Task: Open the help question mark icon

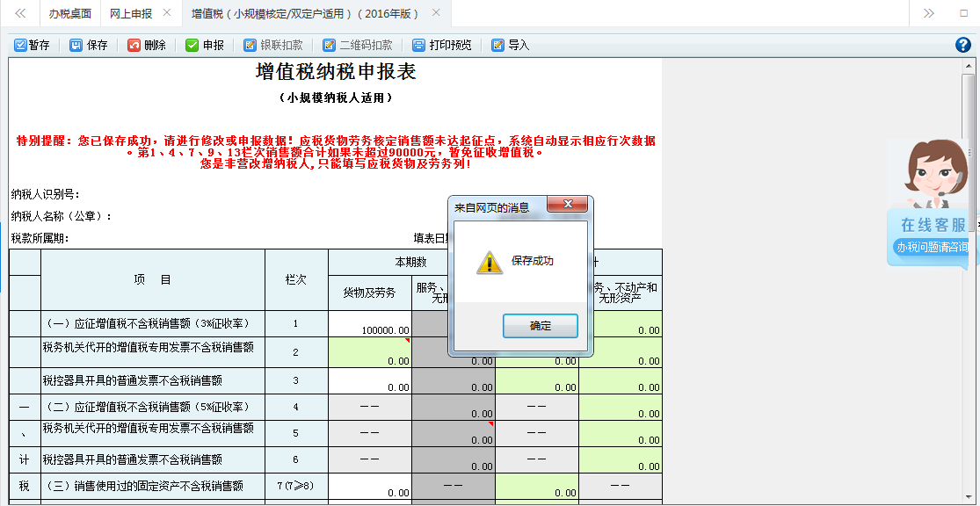Action: point(962,44)
